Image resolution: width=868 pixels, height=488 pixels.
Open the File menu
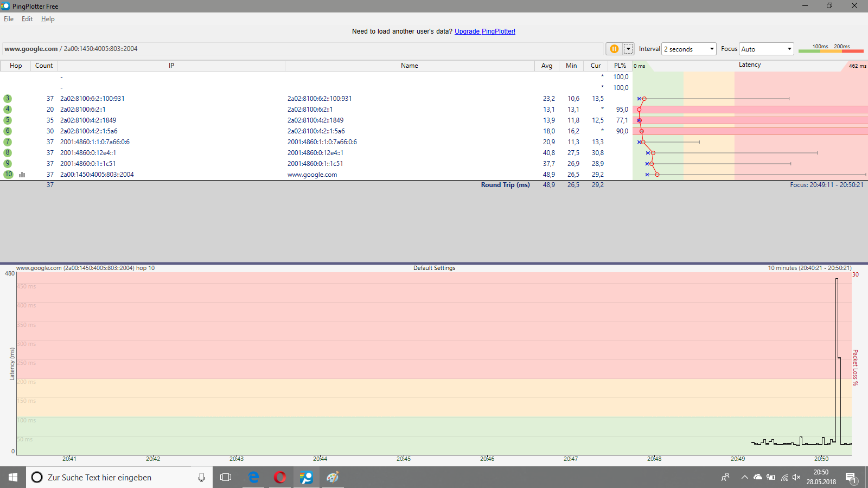point(9,19)
